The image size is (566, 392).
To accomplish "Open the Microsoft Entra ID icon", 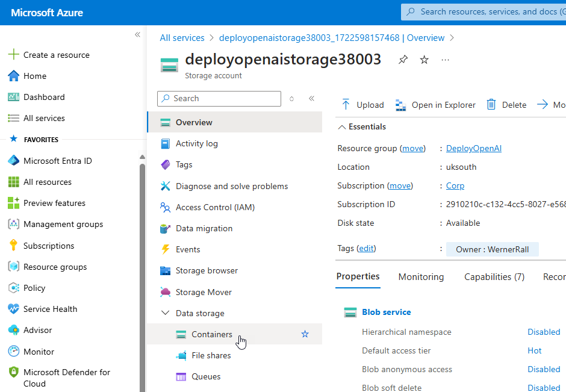I will click(13, 161).
